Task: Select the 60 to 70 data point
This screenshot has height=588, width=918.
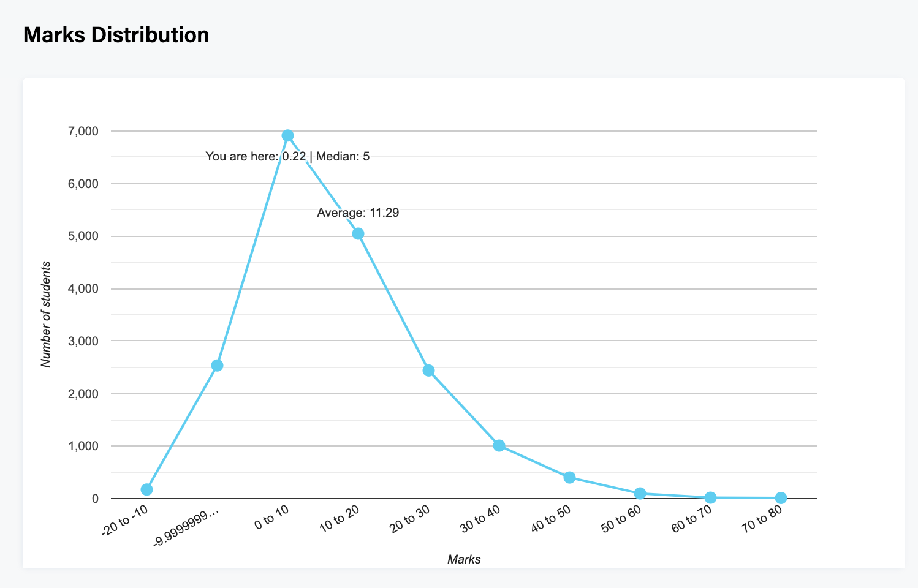Action: tap(710, 498)
